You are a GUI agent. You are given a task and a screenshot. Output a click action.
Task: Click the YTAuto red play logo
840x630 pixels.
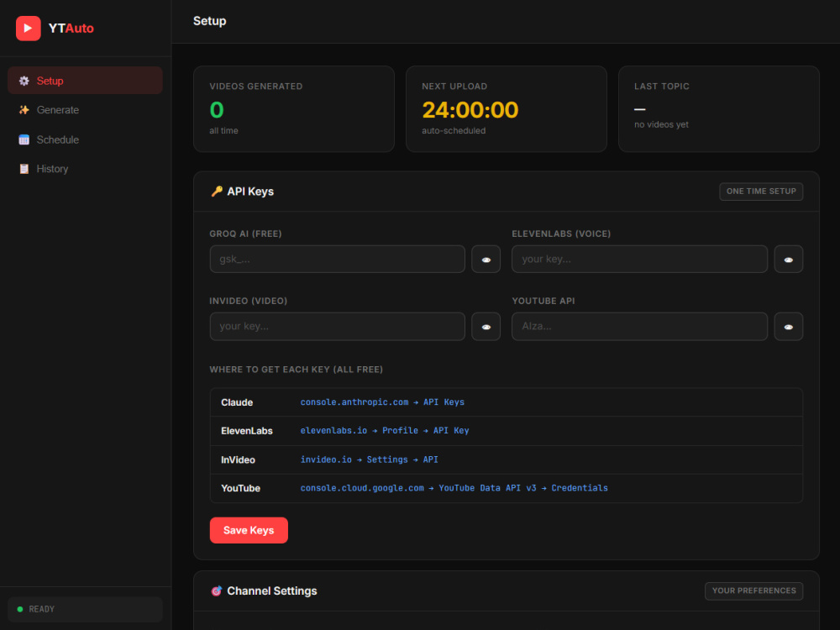coord(29,29)
